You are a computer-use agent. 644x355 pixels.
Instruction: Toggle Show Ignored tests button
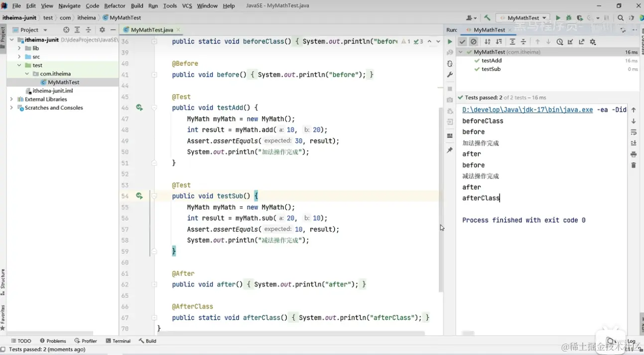pyautogui.click(x=474, y=42)
